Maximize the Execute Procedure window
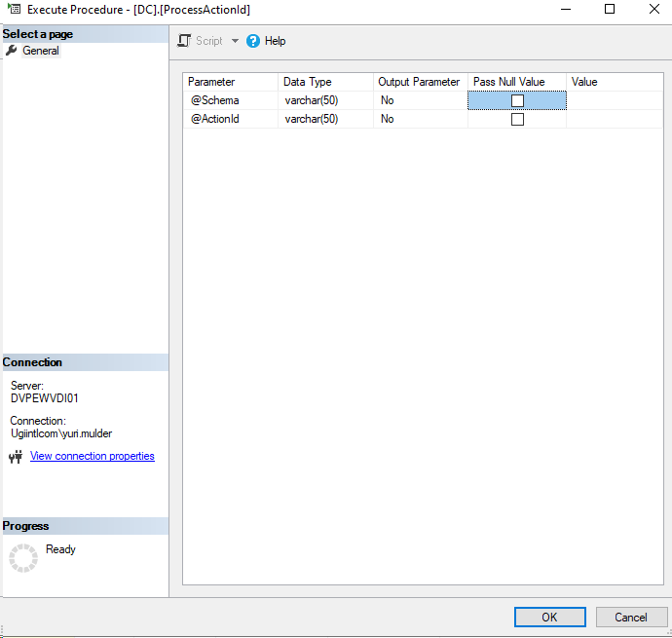 tap(610, 9)
